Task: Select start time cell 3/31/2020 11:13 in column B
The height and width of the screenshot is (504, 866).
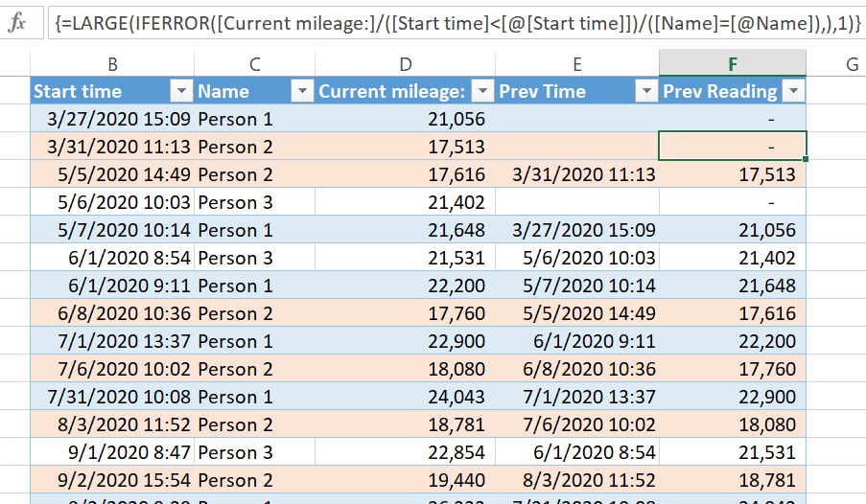Action: click(112, 147)
